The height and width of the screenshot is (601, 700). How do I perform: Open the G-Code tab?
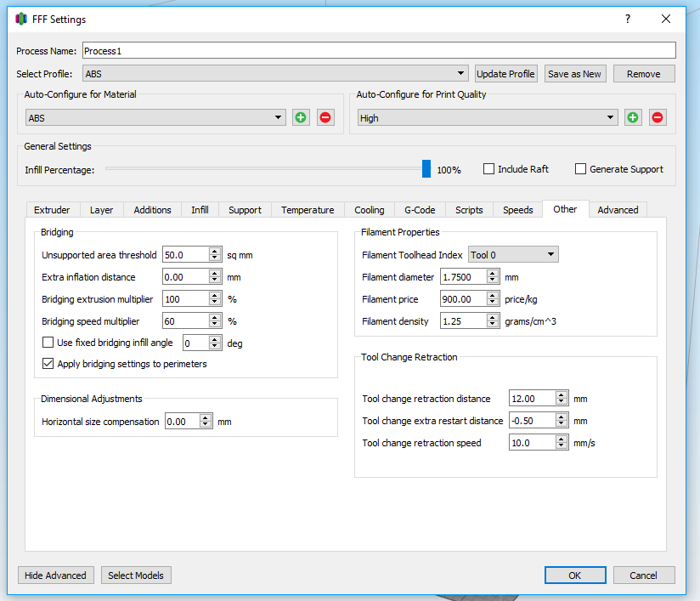(x=420, y=210)
